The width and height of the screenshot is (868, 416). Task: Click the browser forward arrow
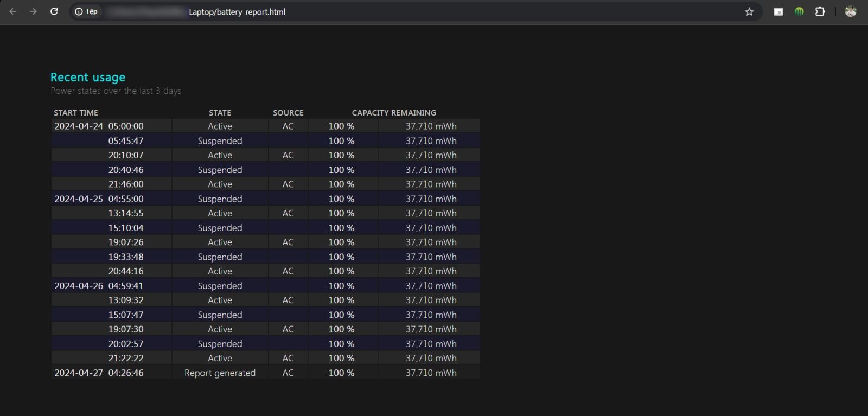pyautogui.click(x=33, y=11)
